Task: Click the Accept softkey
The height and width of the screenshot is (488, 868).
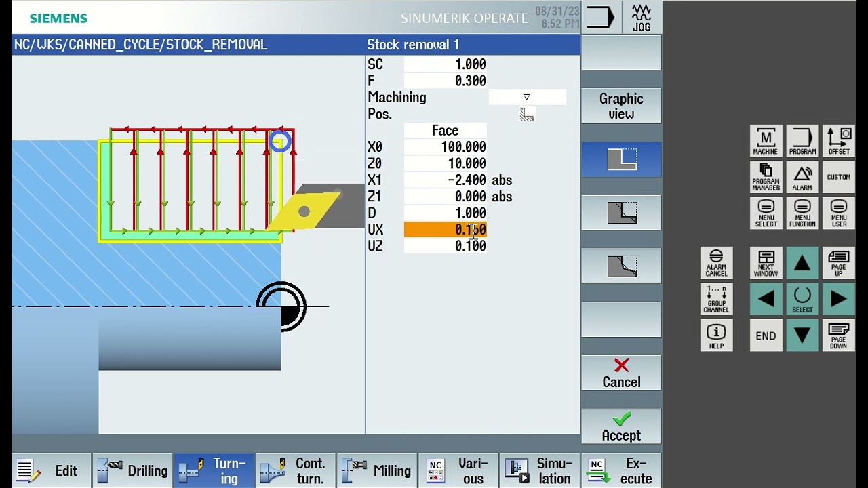Action: (621, 426)
